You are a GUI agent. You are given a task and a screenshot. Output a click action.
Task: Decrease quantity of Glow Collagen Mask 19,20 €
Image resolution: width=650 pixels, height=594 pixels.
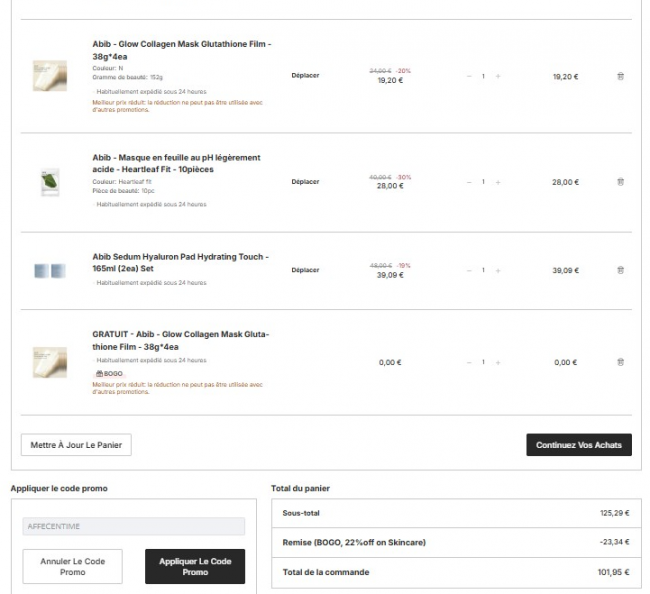pos(467,76)
